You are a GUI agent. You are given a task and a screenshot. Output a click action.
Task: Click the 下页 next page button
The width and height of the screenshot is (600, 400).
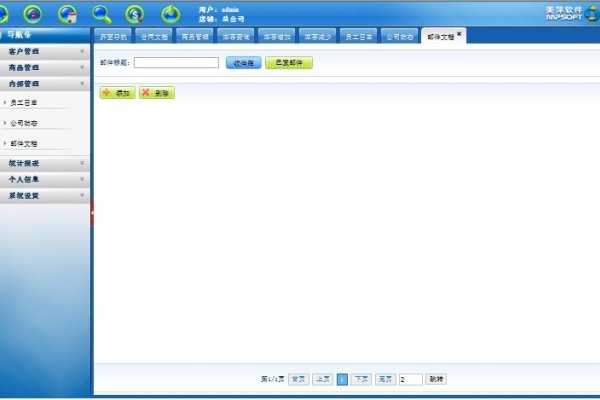tap(360, 379)
